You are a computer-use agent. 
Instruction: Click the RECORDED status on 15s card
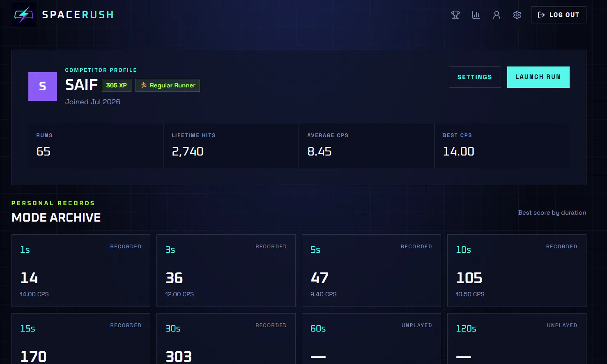pyautogui.click(x=126, y=325)
